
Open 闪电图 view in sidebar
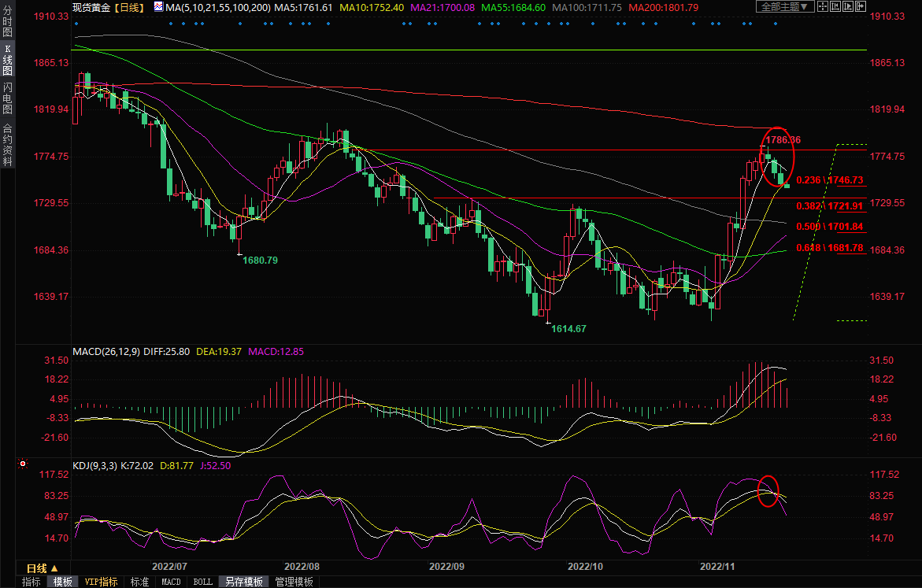7,98
